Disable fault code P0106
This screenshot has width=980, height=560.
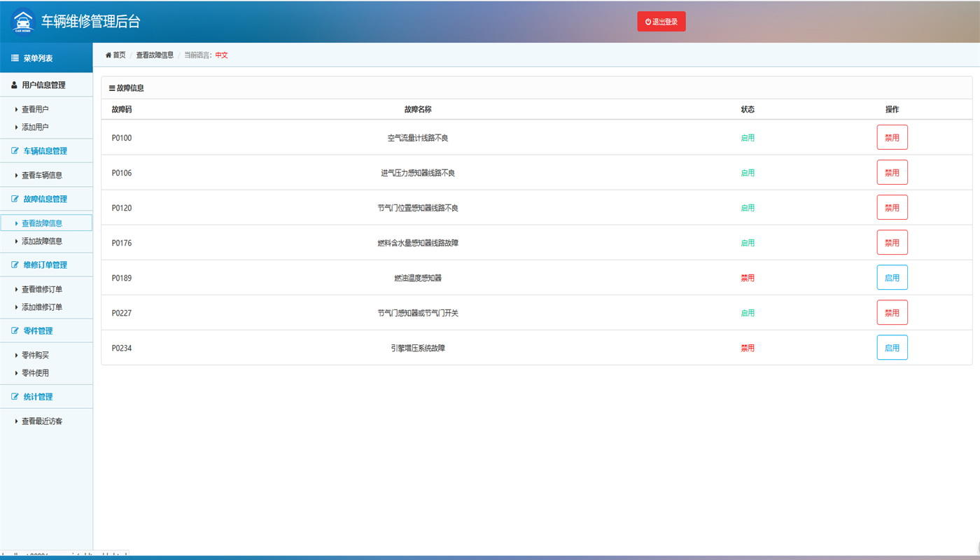(892, 172)
